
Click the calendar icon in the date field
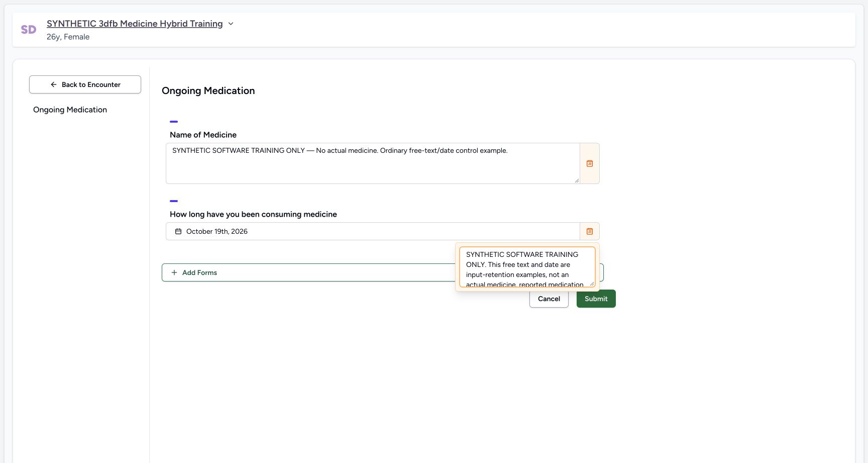178,231
